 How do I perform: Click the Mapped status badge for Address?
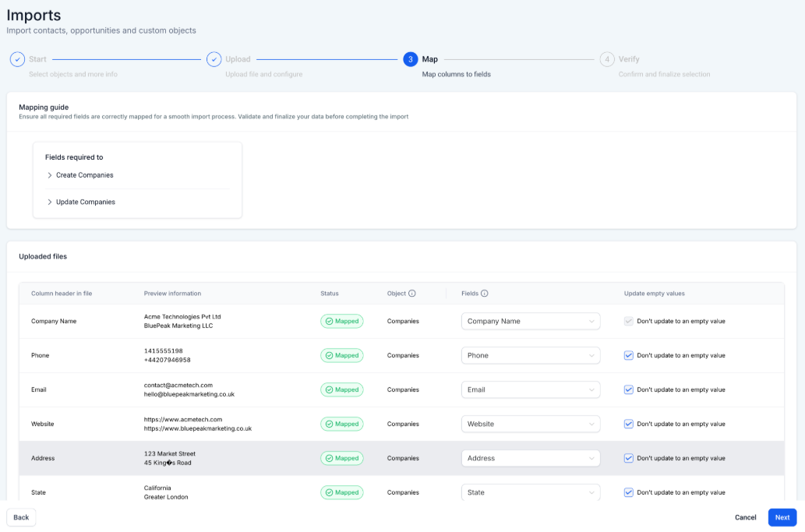pyautogui.click(x=341, y=458)
